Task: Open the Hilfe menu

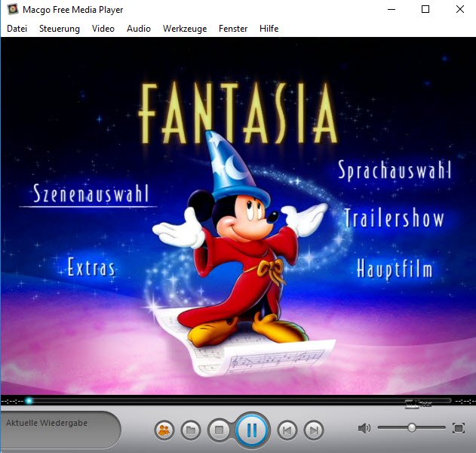Action: click(x=269, y=29)
